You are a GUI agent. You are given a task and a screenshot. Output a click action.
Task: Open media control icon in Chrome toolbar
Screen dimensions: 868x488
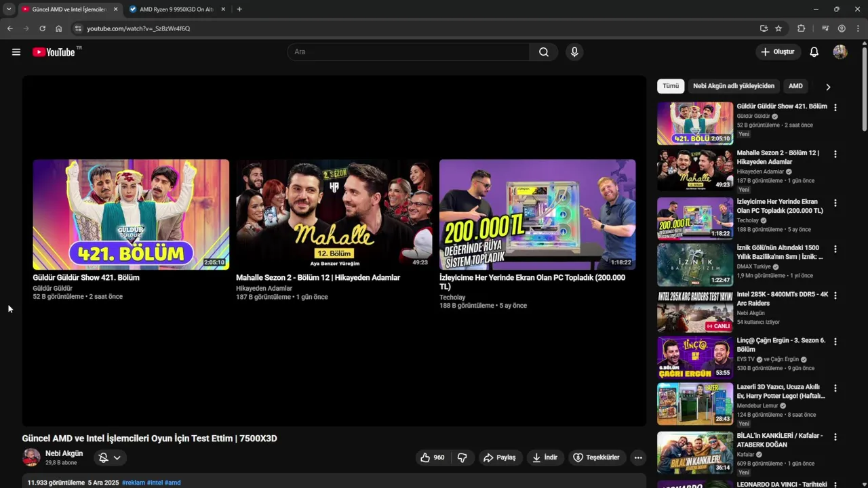tap(825, 28)
